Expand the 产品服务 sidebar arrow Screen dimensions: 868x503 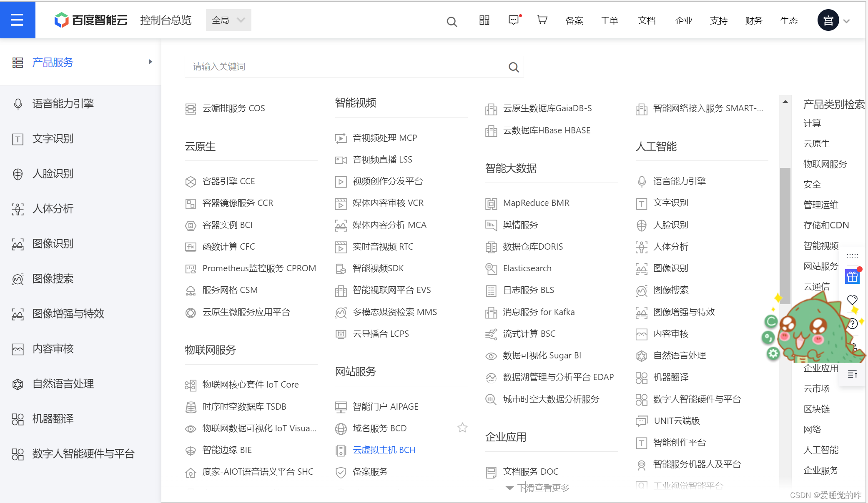coord(151,62)
